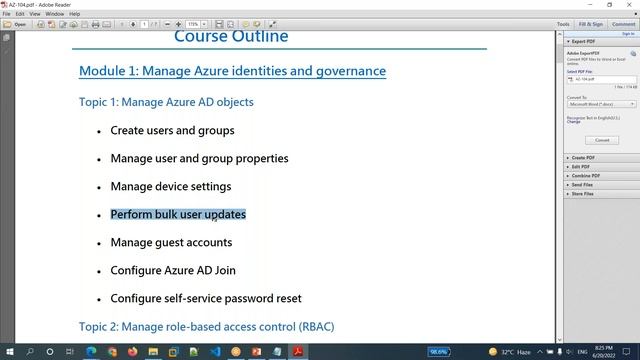Open Firefox from the taskbar

(x=133, y=351)
